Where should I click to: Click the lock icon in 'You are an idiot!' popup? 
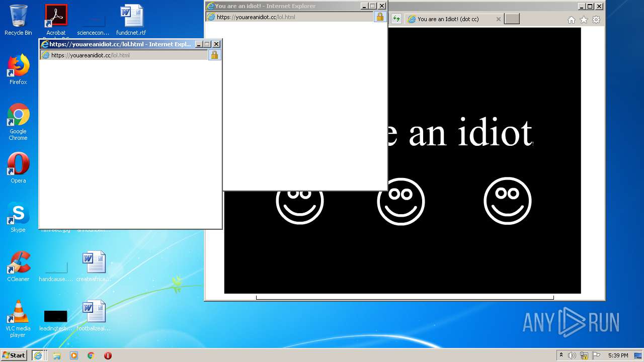tap(380, 17)
